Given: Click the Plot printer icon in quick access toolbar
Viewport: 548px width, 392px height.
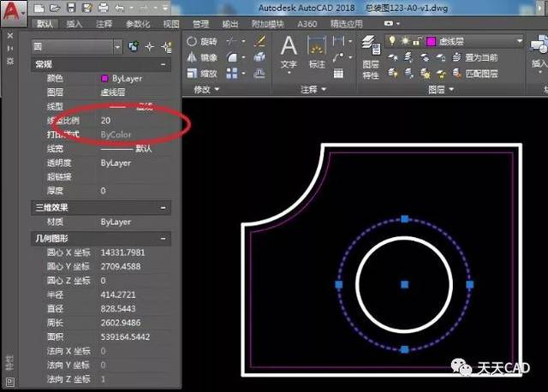Looking at the screenshot, I should click(103, 8).
